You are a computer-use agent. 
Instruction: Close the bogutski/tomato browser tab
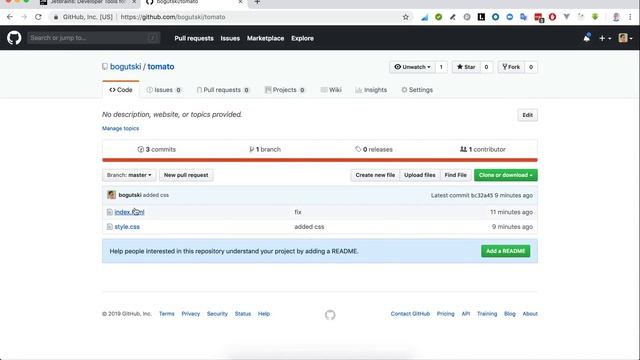tap(240, 2)
